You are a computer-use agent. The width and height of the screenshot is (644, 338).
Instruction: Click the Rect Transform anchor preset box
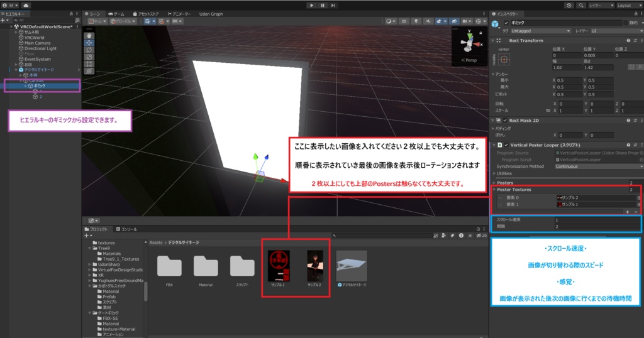[504, 60]
